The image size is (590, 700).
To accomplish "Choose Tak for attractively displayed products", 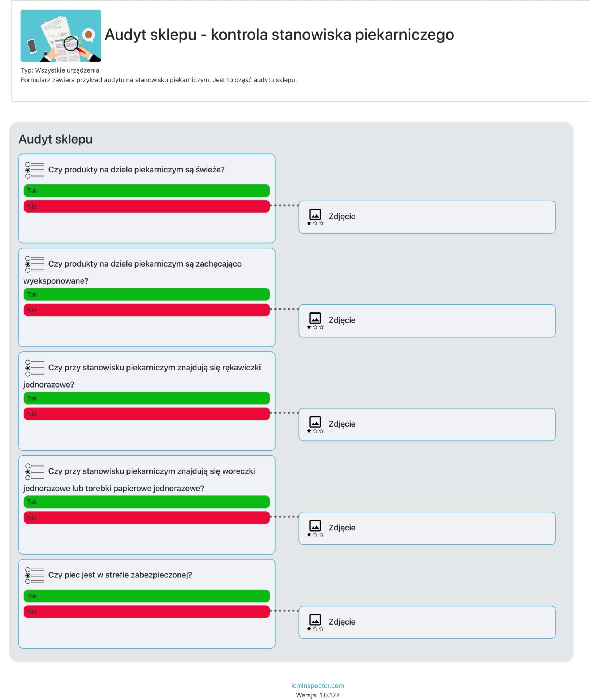I will click(x=147, y=294).
